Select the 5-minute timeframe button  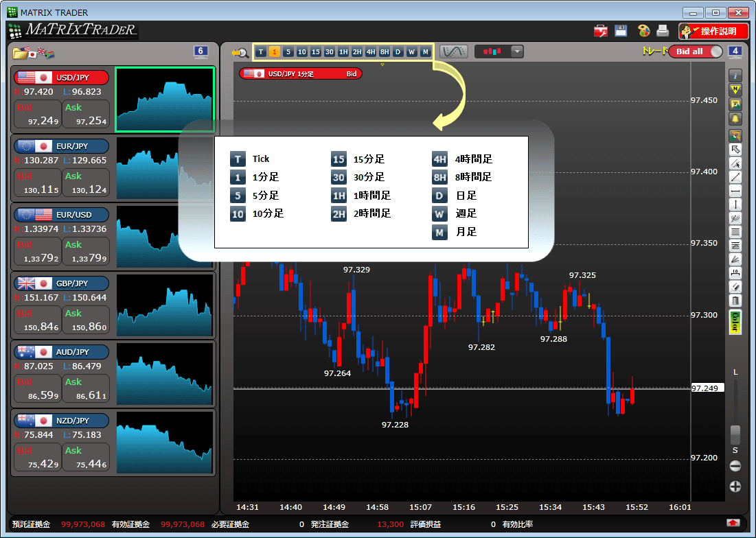click(x=288, y=51)
